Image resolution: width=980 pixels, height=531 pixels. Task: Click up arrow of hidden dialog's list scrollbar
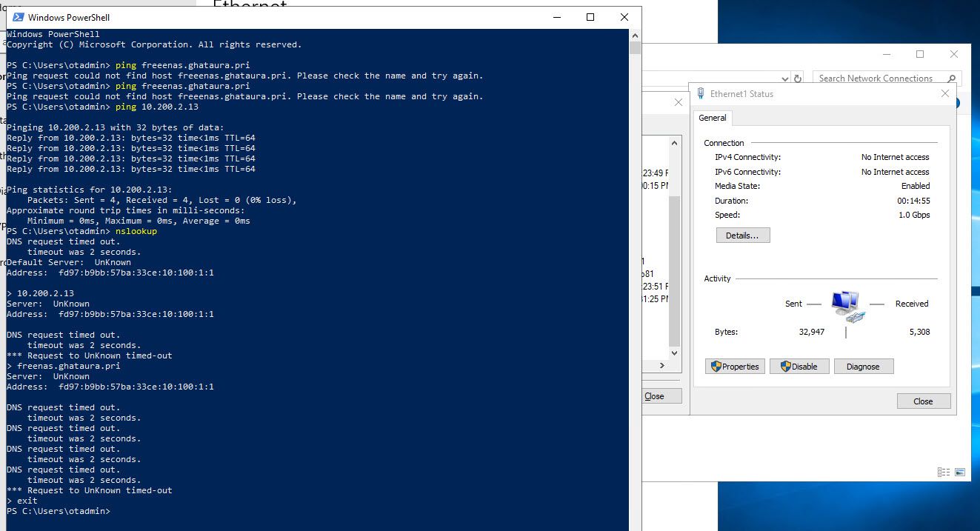[x=674, y=143]
